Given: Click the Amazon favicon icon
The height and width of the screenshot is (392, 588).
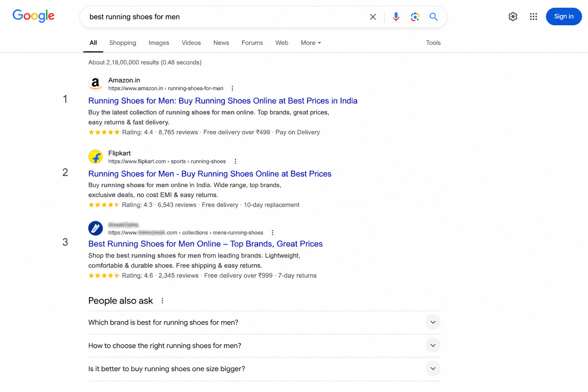Looking at the screenshot, I should click(95, 84).
